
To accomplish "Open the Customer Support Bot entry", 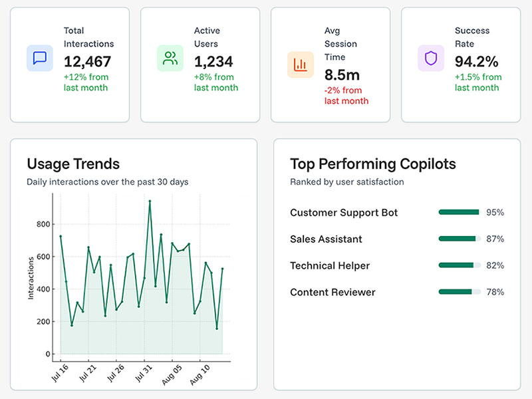I will click(344, 213).
